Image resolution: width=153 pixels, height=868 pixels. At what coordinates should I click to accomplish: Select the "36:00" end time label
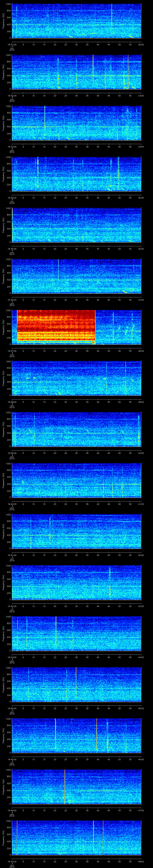141,249
